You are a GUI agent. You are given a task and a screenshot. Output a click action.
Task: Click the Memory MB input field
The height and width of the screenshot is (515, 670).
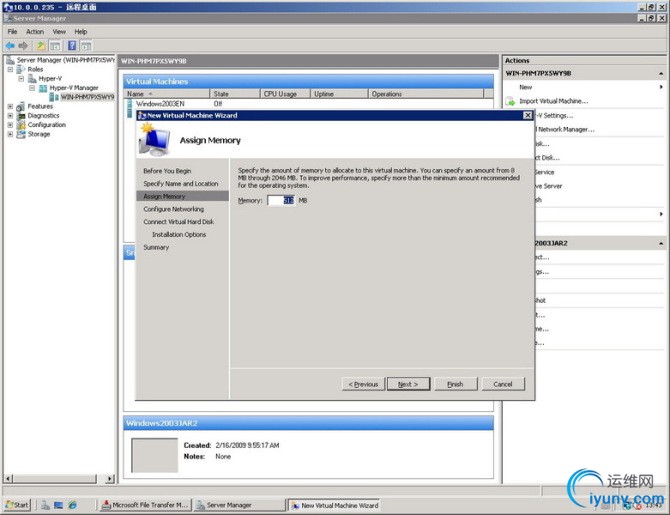pos(281,200)
